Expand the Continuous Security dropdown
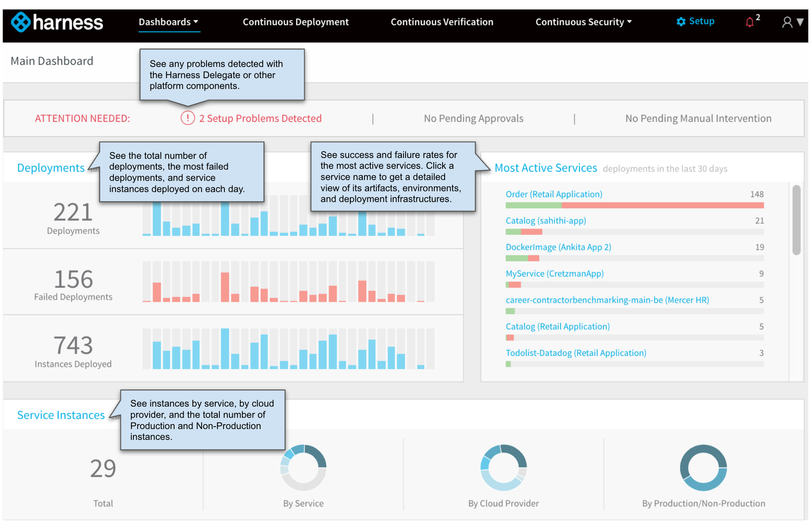The height and width of the screenshot is (528, 812). (583, 22)
